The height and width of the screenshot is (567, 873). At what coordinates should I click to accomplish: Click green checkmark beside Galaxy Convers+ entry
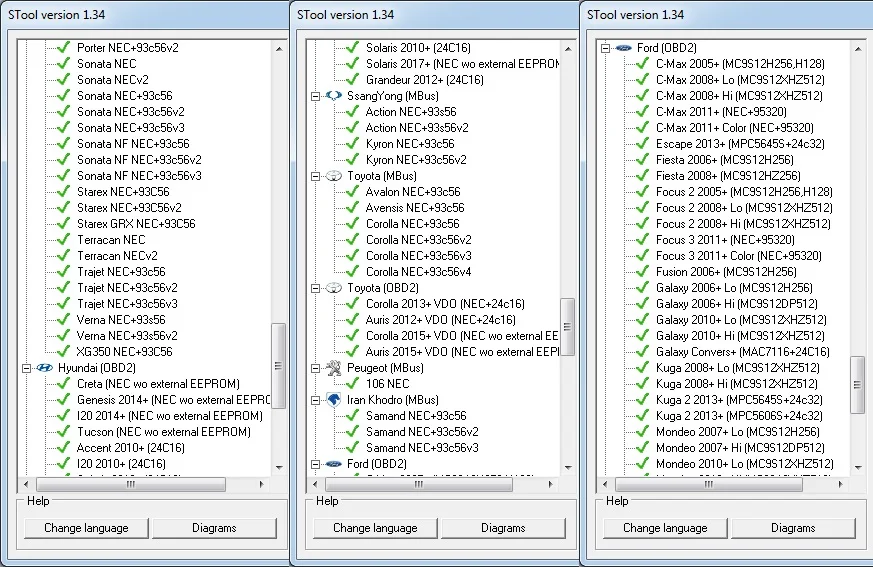pyautogui.click(x=643, y=351)
